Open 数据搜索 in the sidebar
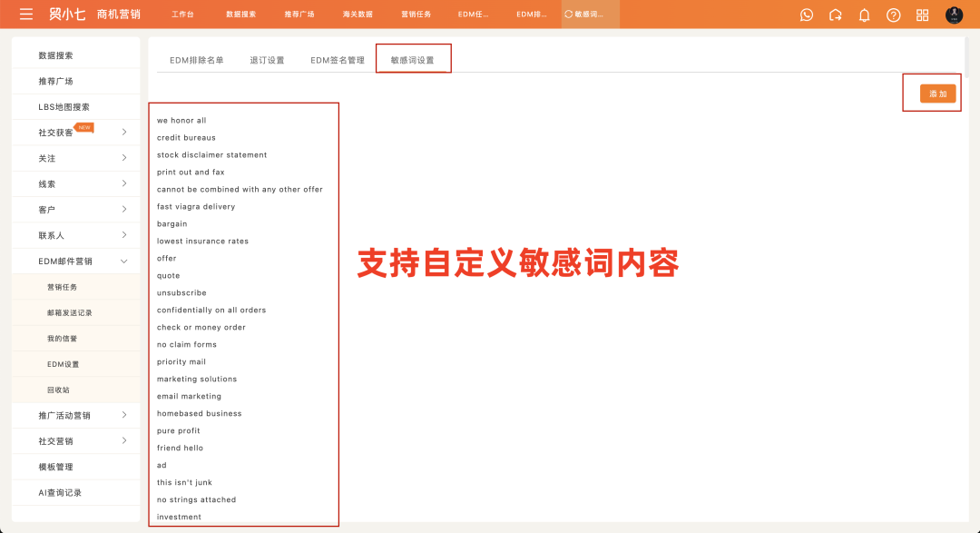Screen dimensions: 980x533 point(55,55)
